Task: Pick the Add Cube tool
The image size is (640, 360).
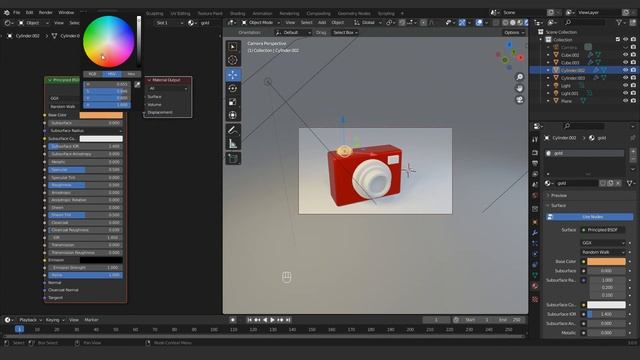Action: point(233,158)
